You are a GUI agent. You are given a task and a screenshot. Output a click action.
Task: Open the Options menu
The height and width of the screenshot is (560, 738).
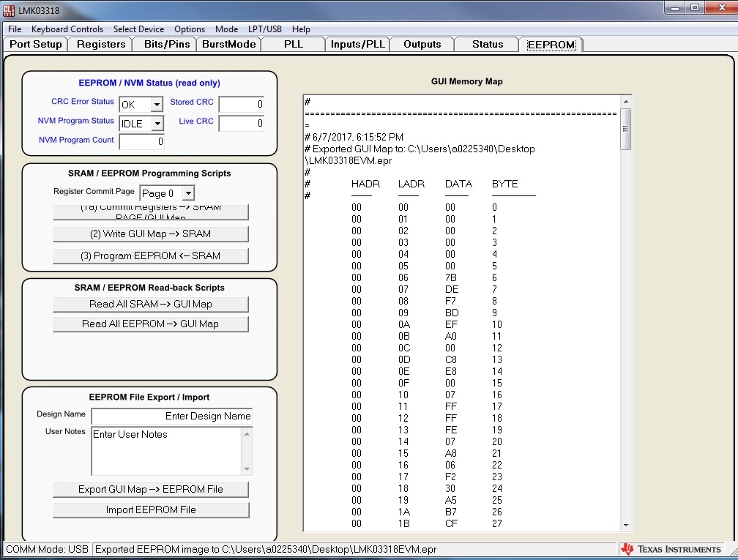190,29
